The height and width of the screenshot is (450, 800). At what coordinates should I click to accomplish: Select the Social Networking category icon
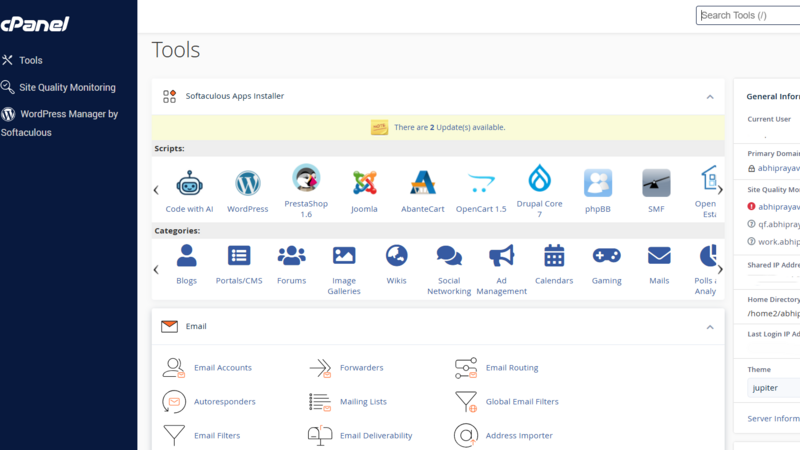pyautogui.click(x=449, y=255)
